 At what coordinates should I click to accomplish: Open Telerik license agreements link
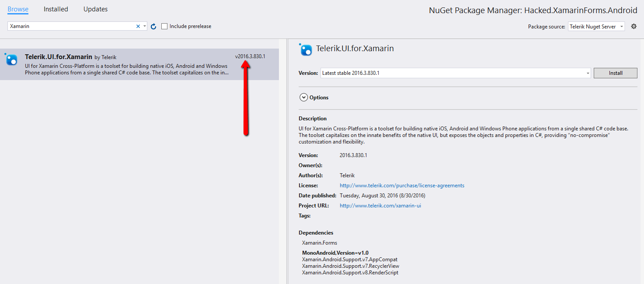tap(402, 186)
